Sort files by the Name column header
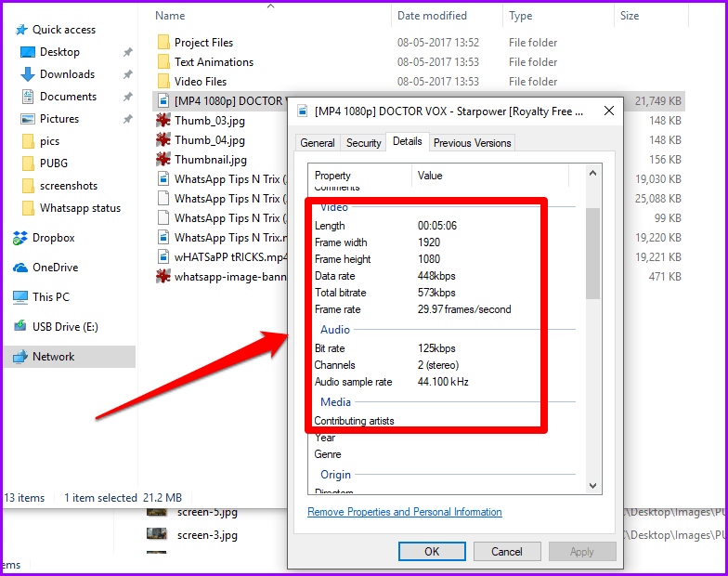 170,16
